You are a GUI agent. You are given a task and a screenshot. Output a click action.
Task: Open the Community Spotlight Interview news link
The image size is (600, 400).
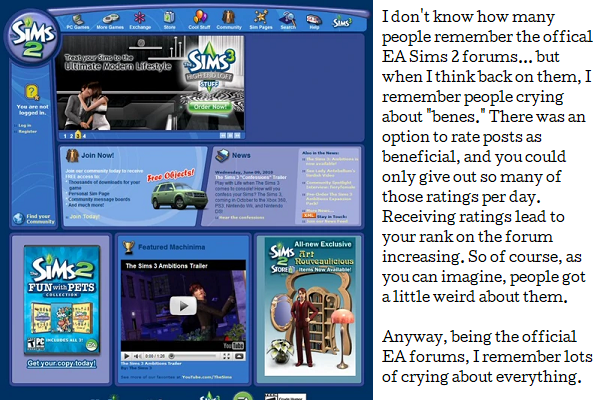(331, 185)
